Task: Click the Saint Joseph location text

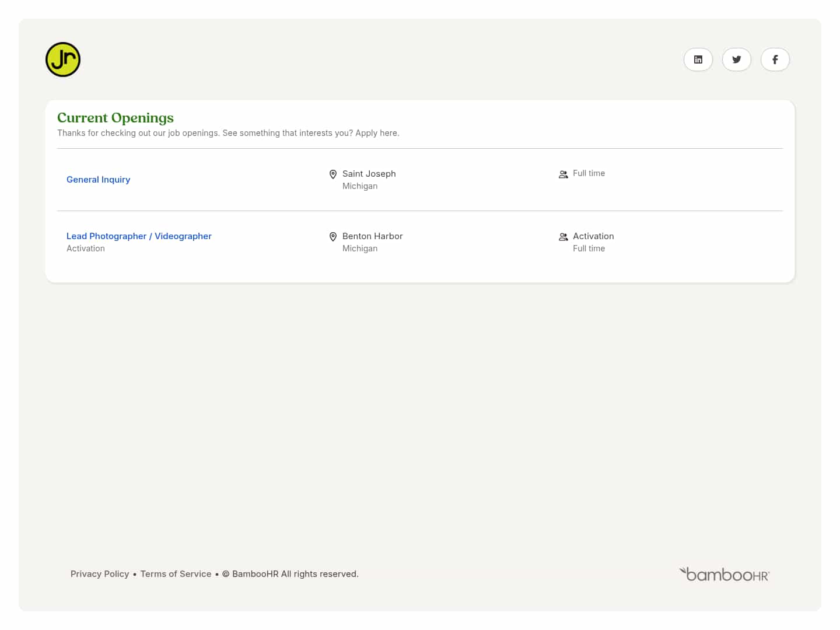Action: [369, 174]
